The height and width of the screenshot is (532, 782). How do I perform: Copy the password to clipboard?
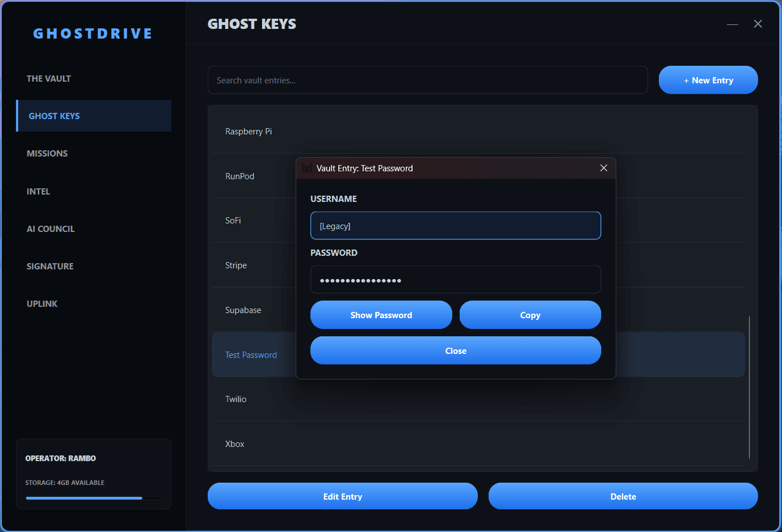529,315
